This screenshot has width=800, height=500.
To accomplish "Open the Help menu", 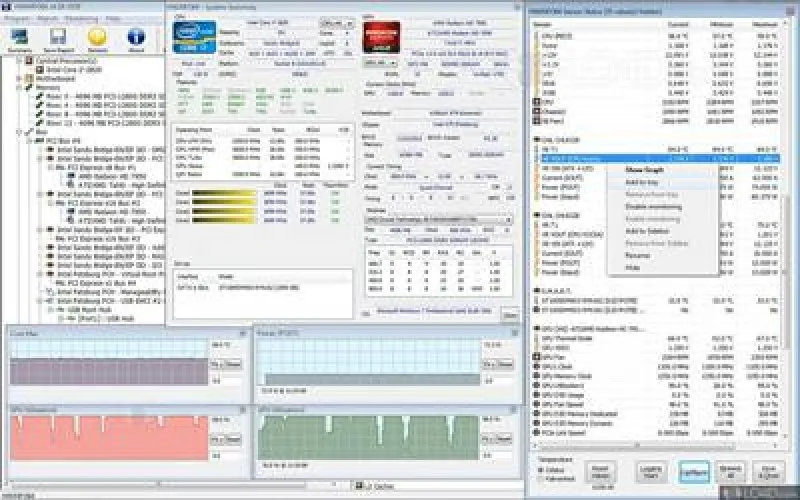I will tap(113, 19).
